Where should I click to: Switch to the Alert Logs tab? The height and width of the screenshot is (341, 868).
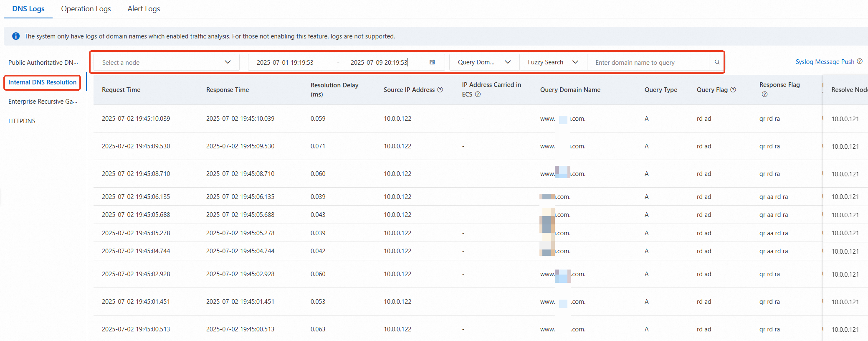[x=144, y=9]
